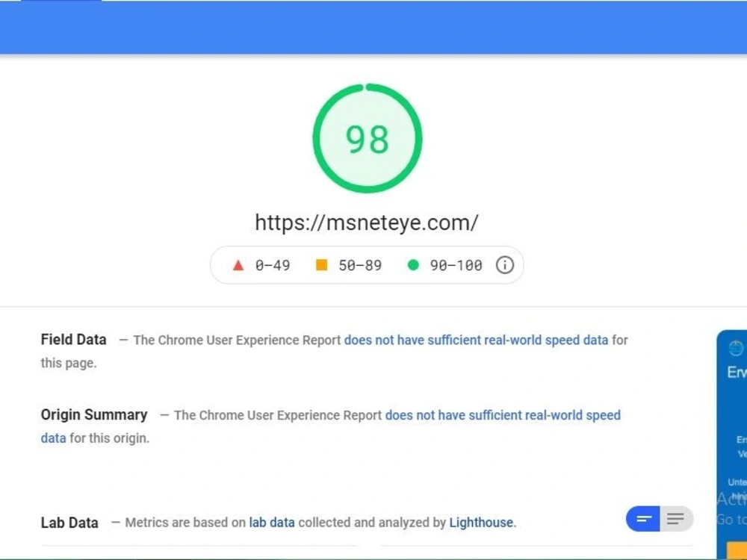Screen dimensions: 747x560
Task: Click the page screenshot thumbnail at right
Action: [732, 445]
